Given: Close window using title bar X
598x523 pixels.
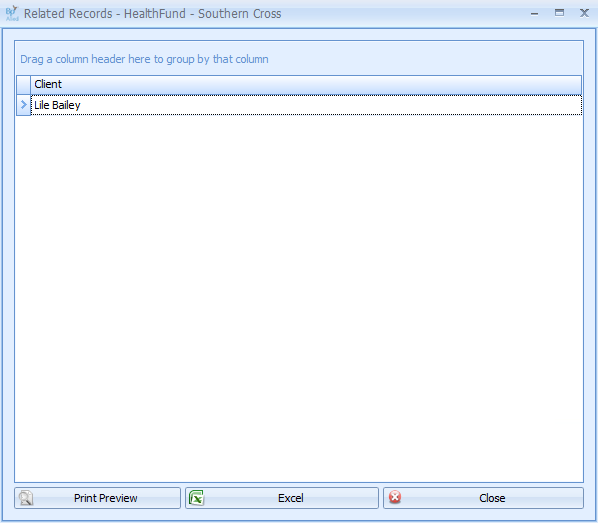Looking at the screenshot, I should (x=584, y=13).
